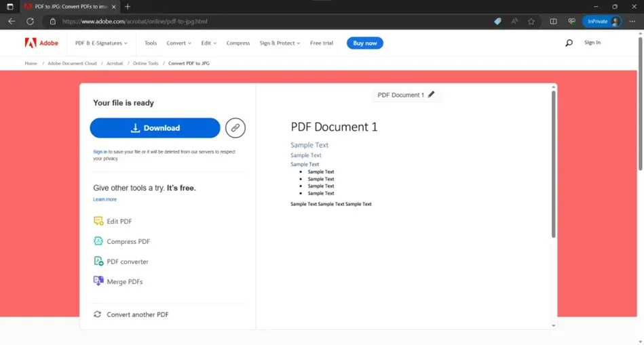The width and height of the screenshot is (644, 345).
Task: Click the pencil rename icon next to PDF Document 1
Action: click(x=431, y=95)
